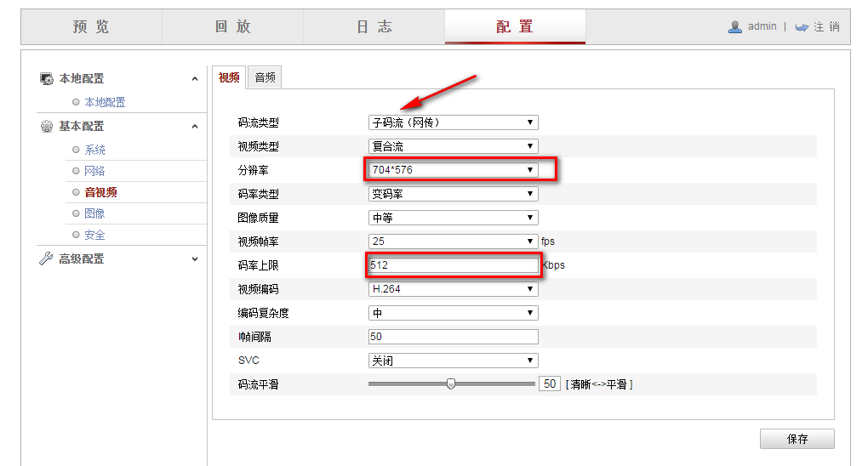This screenshot has width=868, height=466.
Task: Collapse the 本地配置 section chevron
Action: pos(195,79)
